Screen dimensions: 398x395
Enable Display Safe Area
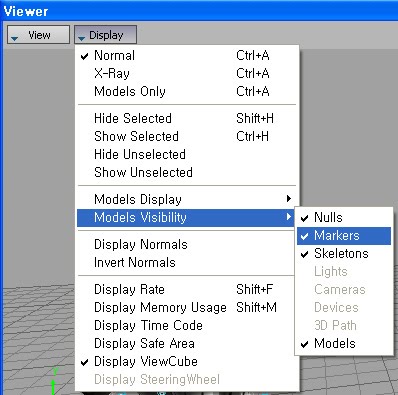(186, 343)
